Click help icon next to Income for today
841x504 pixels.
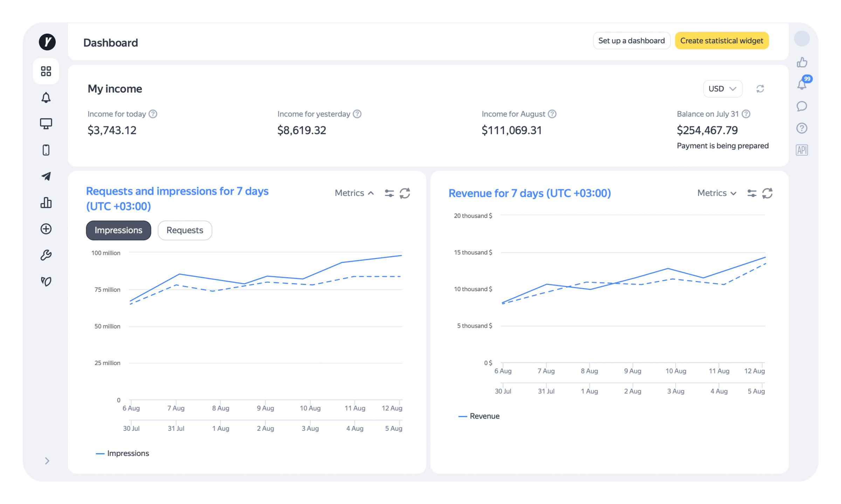pyautogui.click(x=153, y=114)
